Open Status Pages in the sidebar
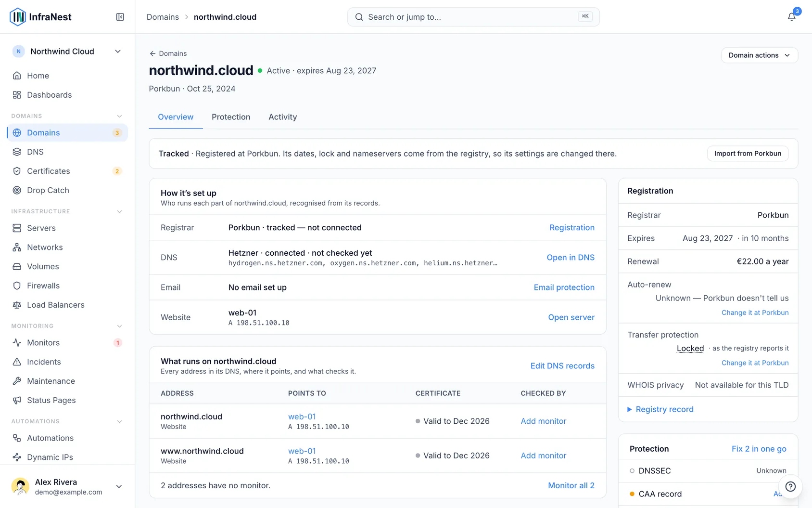Screen dimensions: 812x508 point(67,400)
